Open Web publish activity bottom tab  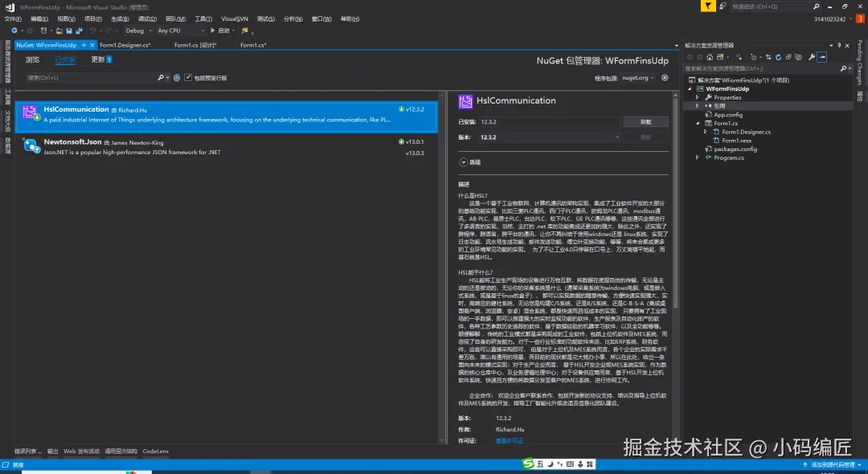tap(81, 452)
